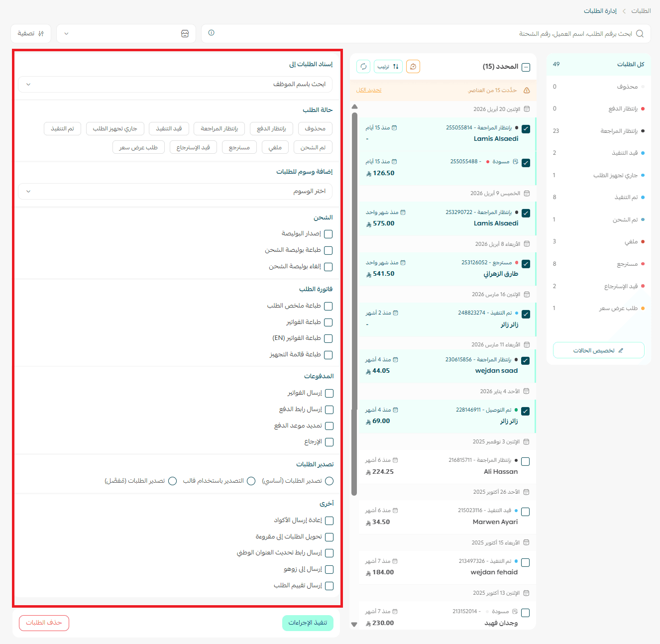Filter by طلب عرض سعر in sidebar

point(598,308)
